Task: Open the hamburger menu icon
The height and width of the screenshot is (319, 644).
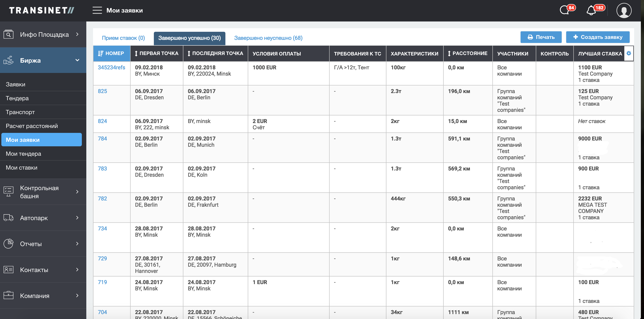Action: (x=97, y=10)
